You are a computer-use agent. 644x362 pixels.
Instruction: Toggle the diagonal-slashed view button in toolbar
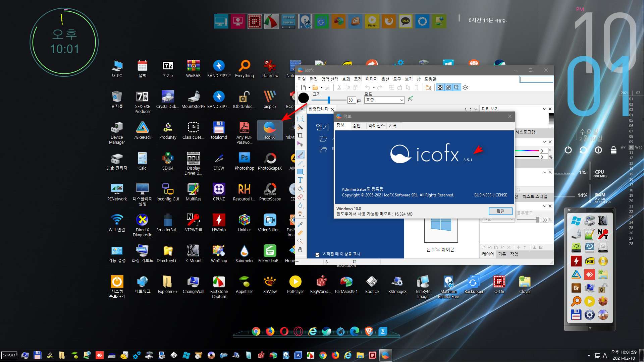(x=448, y=87)
